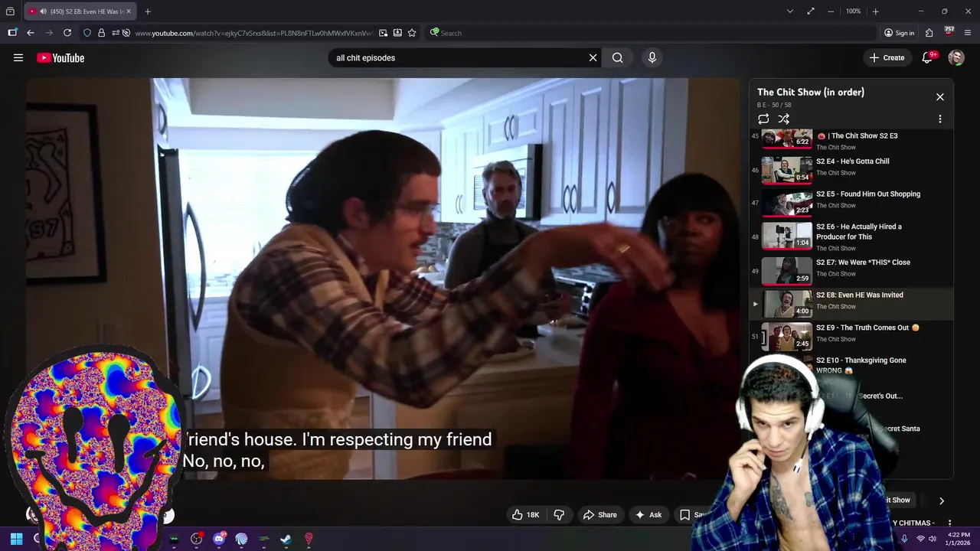Focus the browser Search field

click(x=651, y=33)
